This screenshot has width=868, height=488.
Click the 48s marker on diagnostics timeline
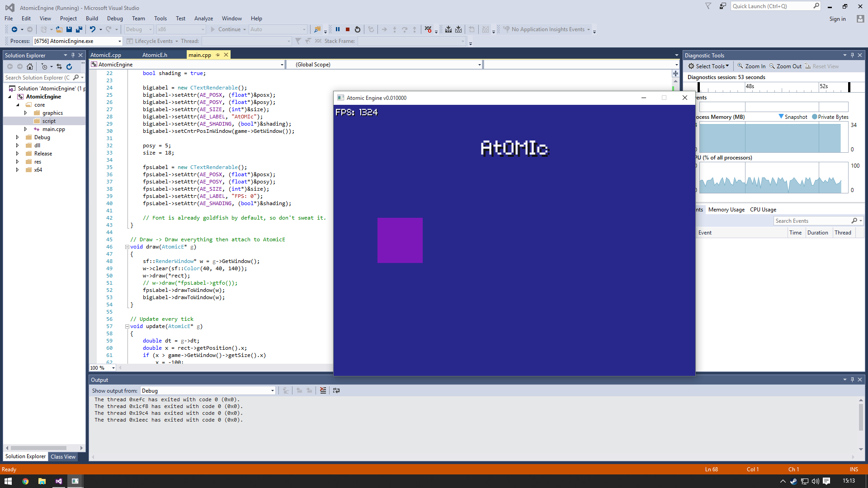[750, 86]
